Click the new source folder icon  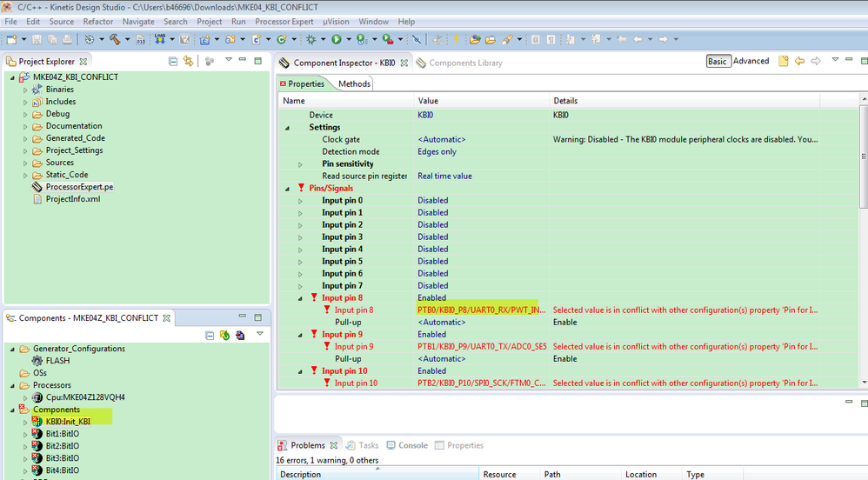tap(230, 39)
